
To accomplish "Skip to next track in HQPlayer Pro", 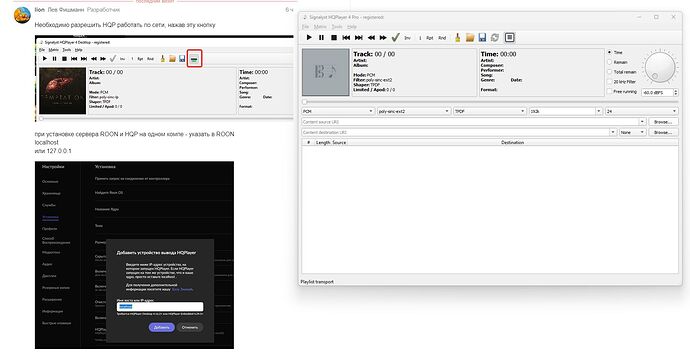I will point(359,38).
